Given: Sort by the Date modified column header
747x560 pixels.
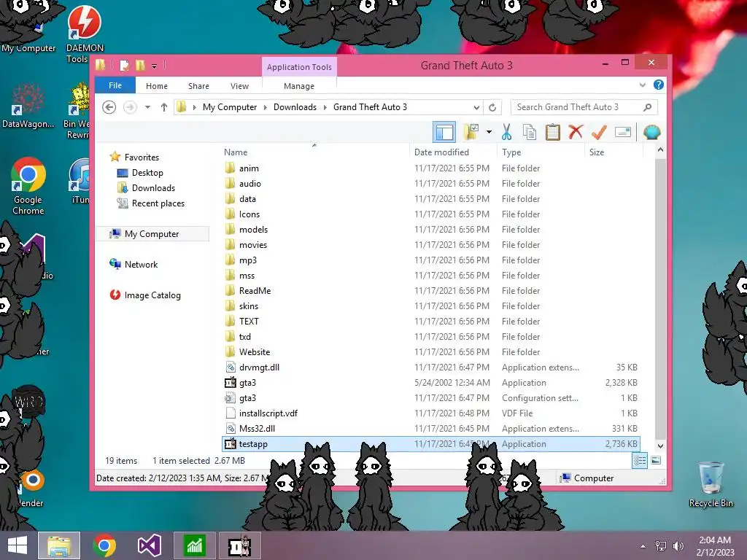Looking at the screenshot, I should click(441, 152).
